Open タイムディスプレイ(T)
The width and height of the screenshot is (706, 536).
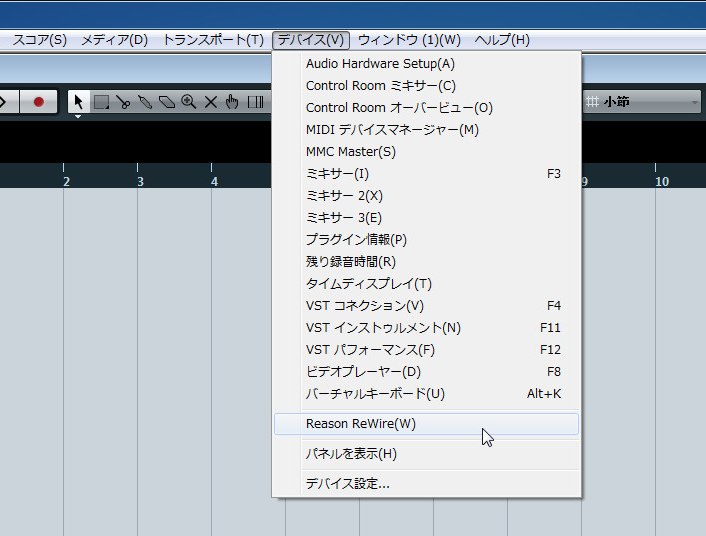(426, 284)
